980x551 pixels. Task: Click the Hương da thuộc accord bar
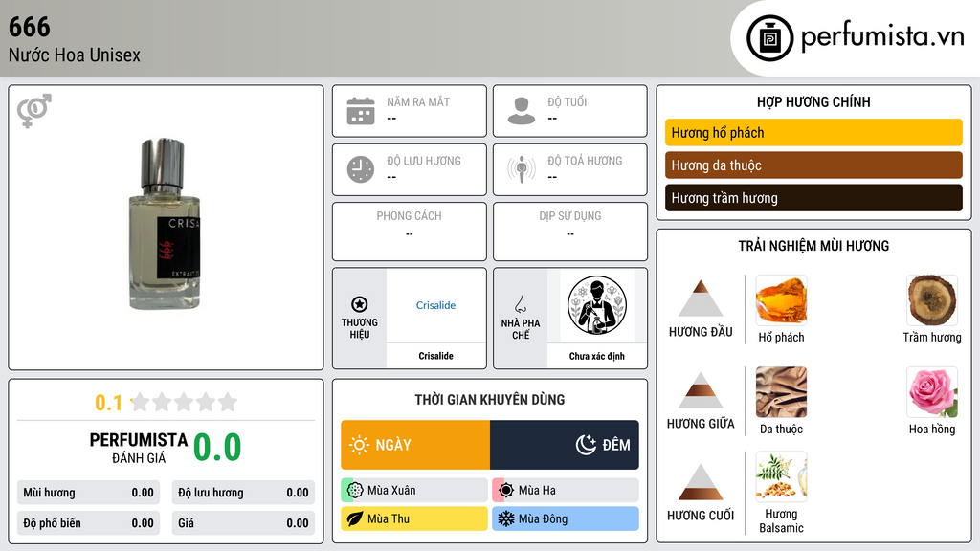[813, 165]
